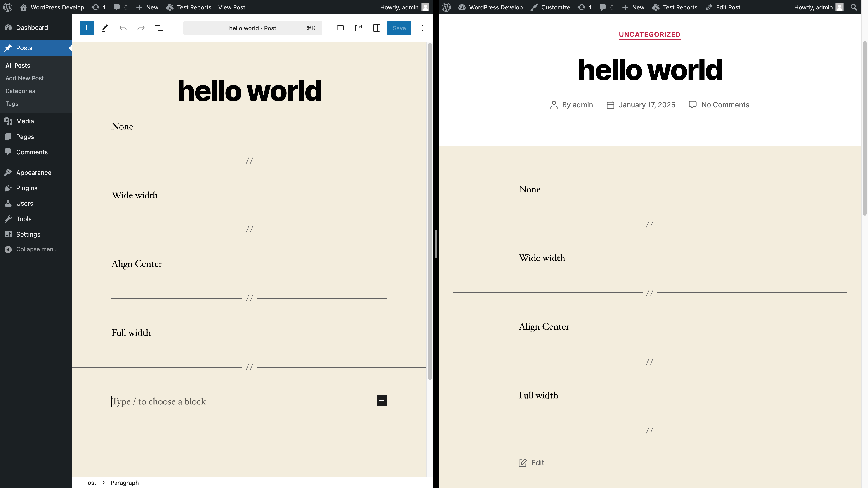Click the blue block inserter plus button

(87, 28)
